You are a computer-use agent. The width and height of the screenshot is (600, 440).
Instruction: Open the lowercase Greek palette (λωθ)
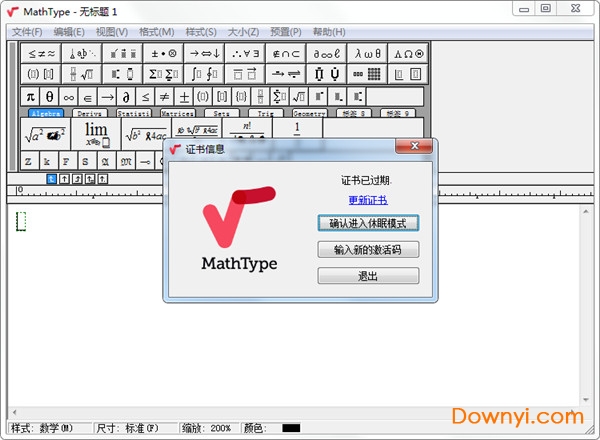tap(367, 54)
